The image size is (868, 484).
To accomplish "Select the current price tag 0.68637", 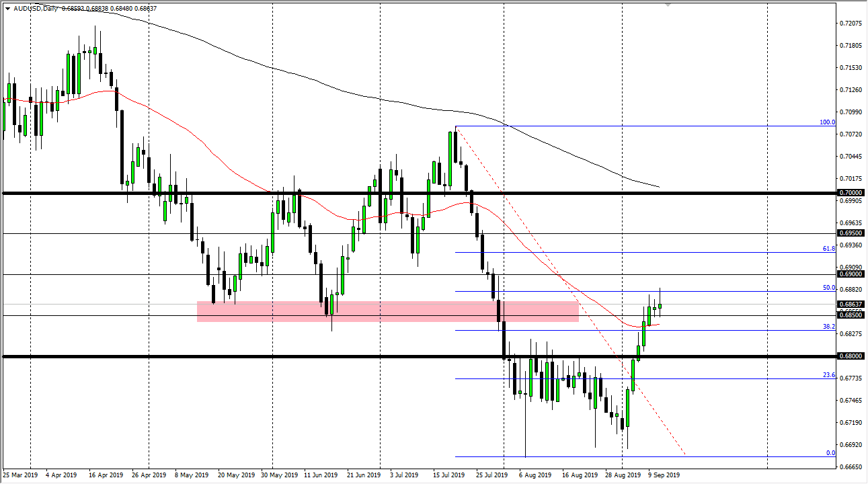I will pos(851,305).
